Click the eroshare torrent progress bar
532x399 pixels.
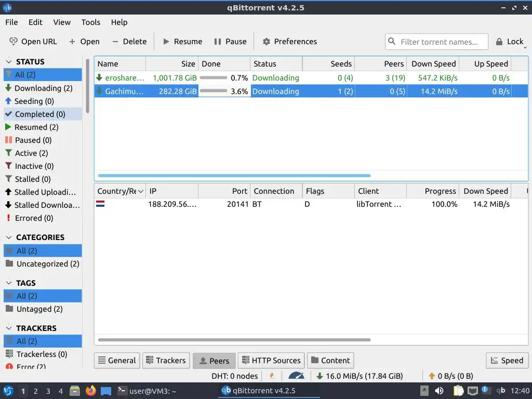[x=214, y=78]
